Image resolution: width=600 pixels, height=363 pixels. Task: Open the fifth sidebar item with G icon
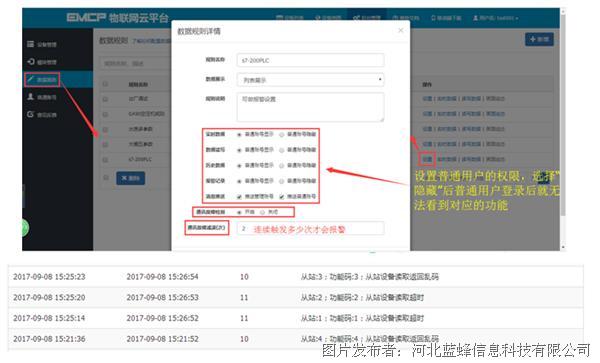42,114
